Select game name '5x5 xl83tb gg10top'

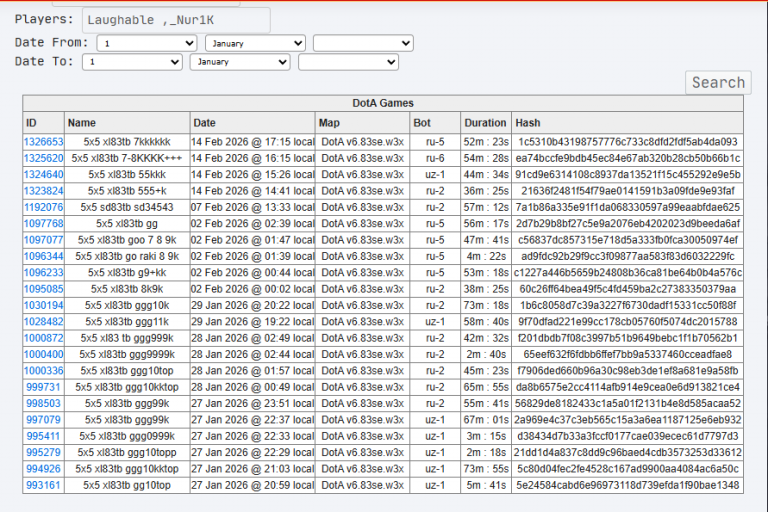pyautogui.click(x=127, y=485)
